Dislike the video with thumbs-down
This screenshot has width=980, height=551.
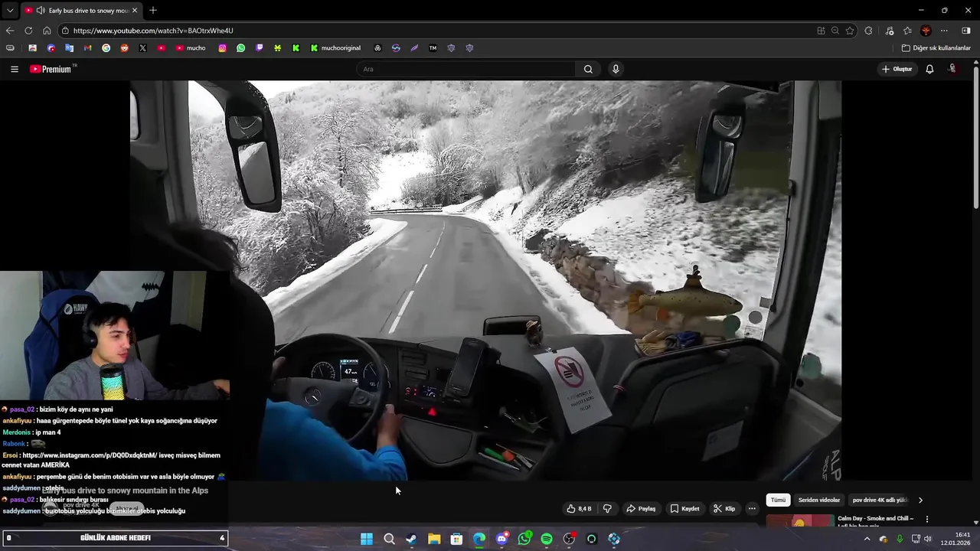click(x=607, y=509)
